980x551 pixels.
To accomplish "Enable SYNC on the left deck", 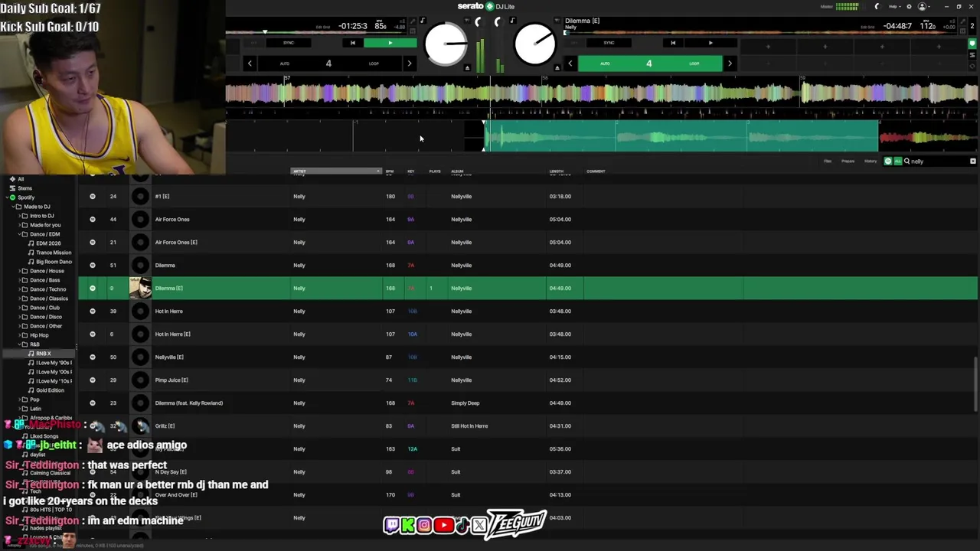I will 289,43.
